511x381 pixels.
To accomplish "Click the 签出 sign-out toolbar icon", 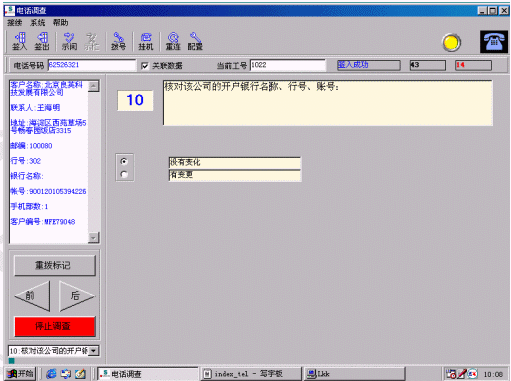I will 42,41.
